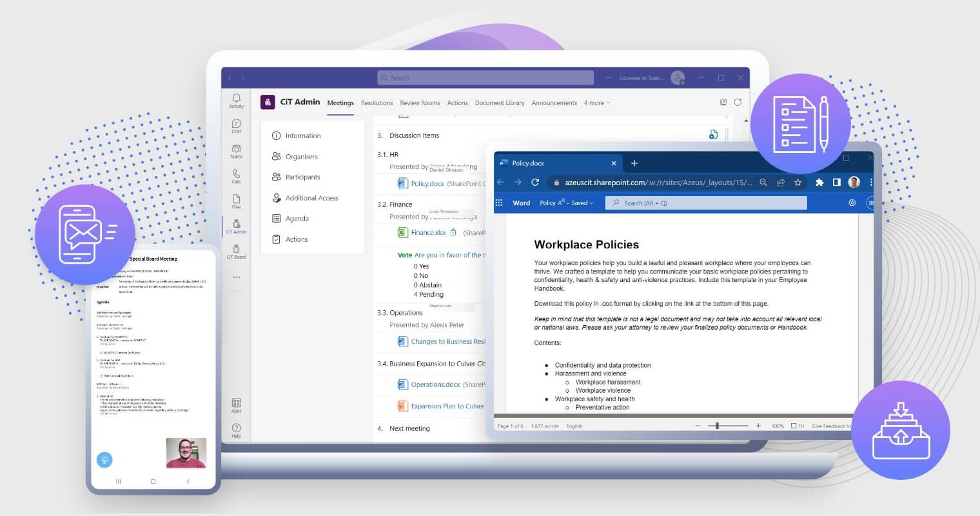Open the Document Library tab

tap(500, 103)
